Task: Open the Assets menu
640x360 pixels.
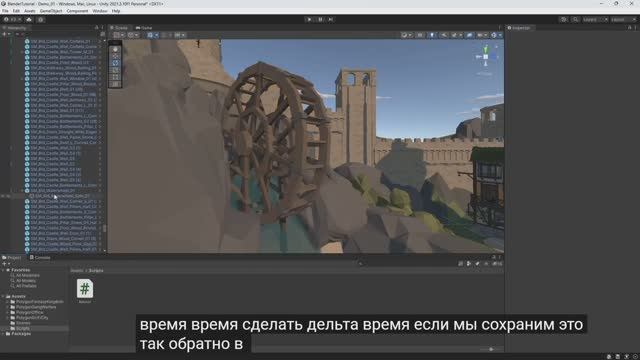Action: pyautogui.click(x=30, y=11)
